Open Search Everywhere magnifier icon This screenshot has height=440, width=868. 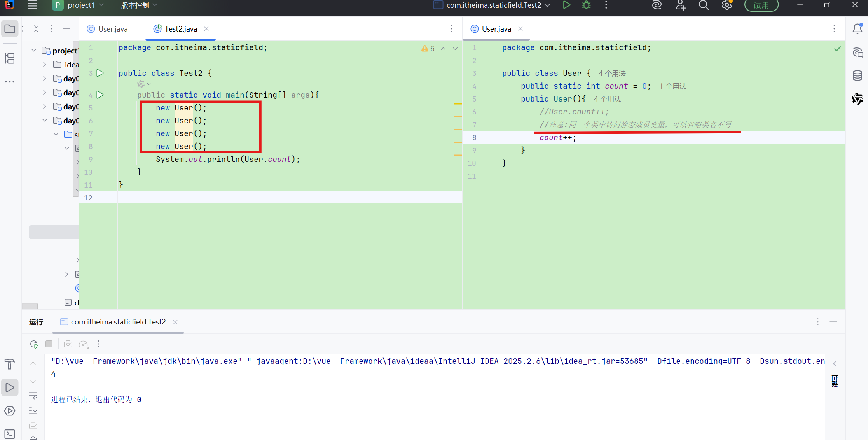point(704,5)
